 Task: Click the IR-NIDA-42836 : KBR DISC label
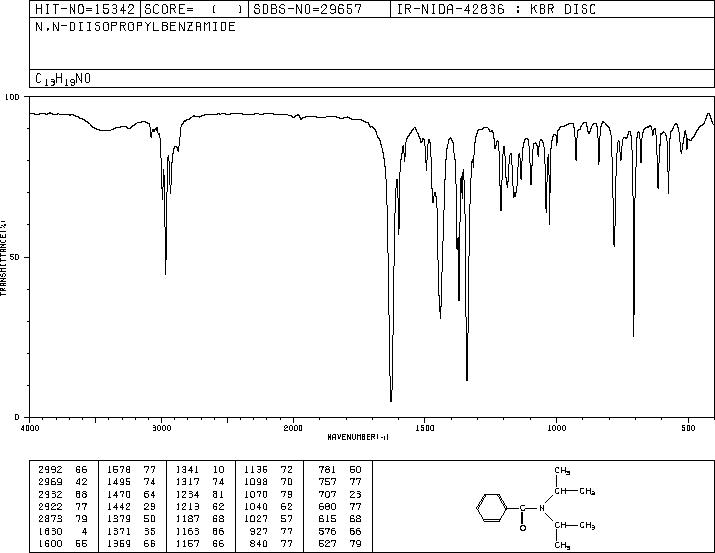(x=496, y=9)
